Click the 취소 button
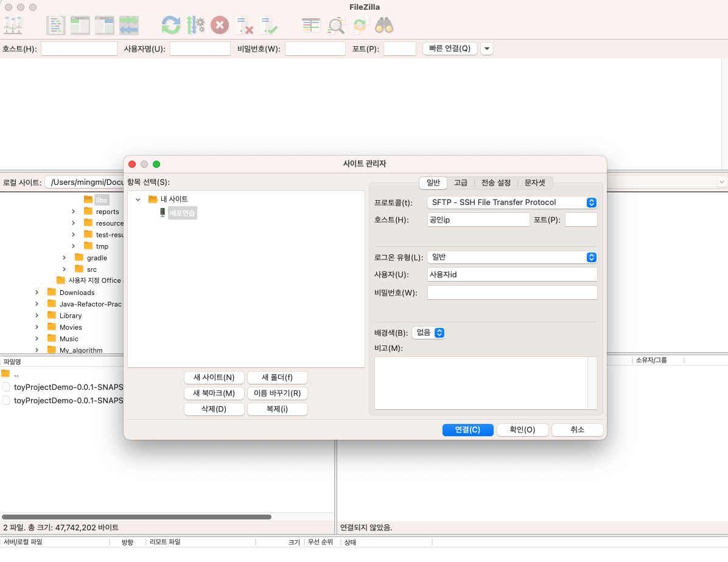 click(x=577, y=430)
